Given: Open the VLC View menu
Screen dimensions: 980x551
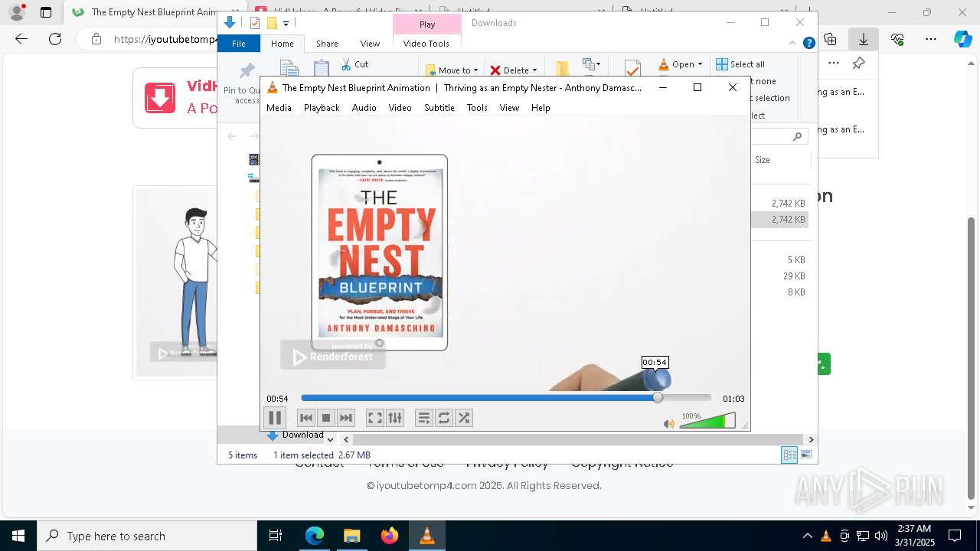Looking at the screenshot, I should pos(509,108).
